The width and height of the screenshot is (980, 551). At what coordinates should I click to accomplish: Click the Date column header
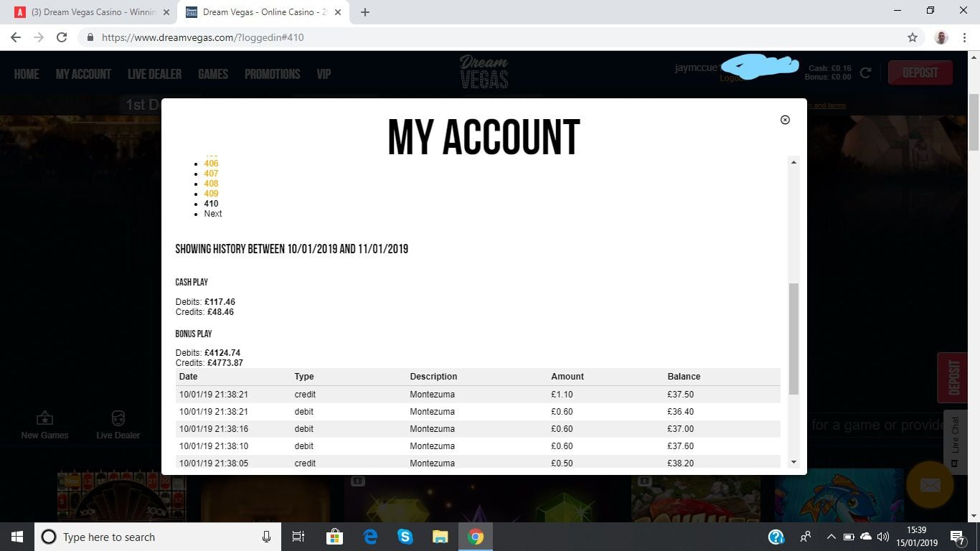click(188, 377)
